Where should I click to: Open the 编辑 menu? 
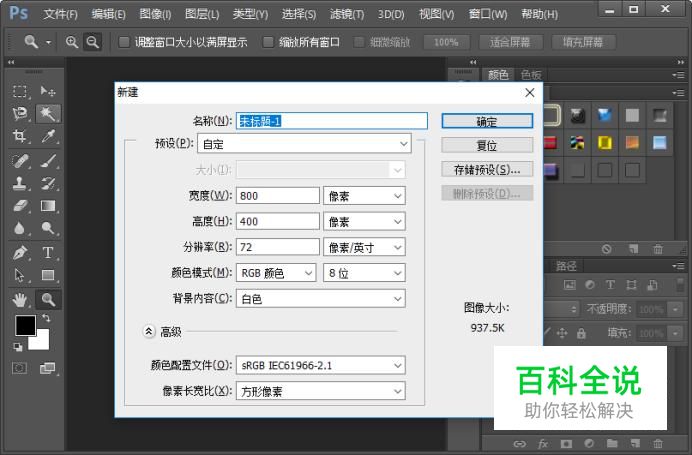click(x=109, y=15)
